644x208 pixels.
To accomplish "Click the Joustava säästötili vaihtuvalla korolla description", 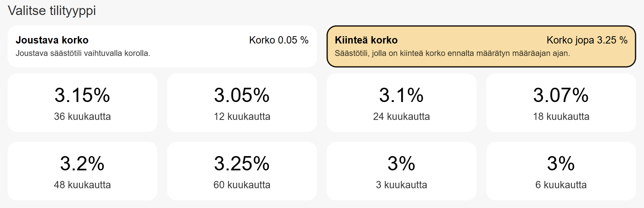I will click(83, 53).
